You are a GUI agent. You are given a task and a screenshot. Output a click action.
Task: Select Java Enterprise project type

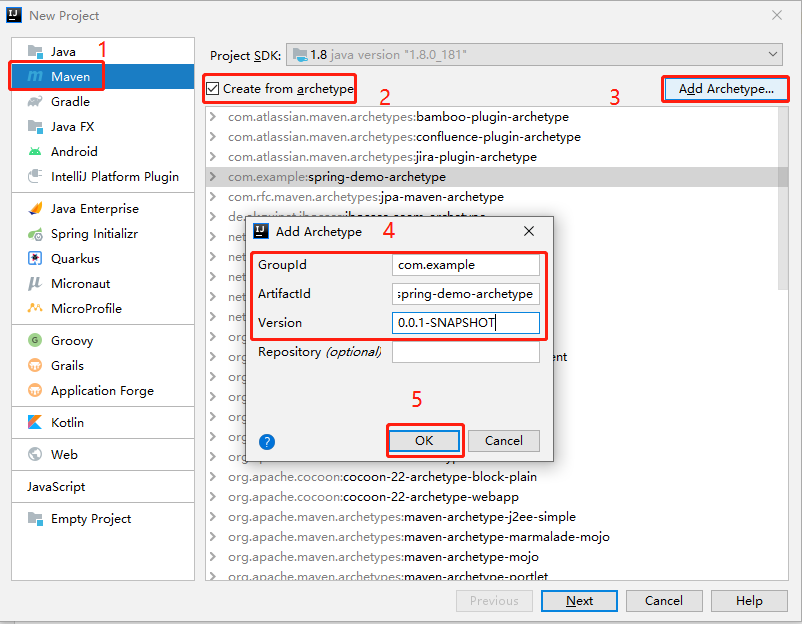[x=103, y=209]
